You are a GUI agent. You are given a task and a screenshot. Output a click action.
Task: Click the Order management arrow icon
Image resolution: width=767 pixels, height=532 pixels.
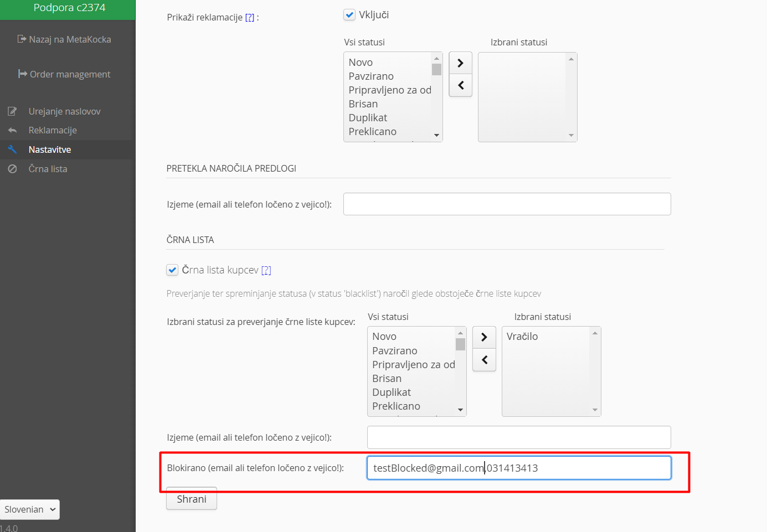[x=23, y=74]
